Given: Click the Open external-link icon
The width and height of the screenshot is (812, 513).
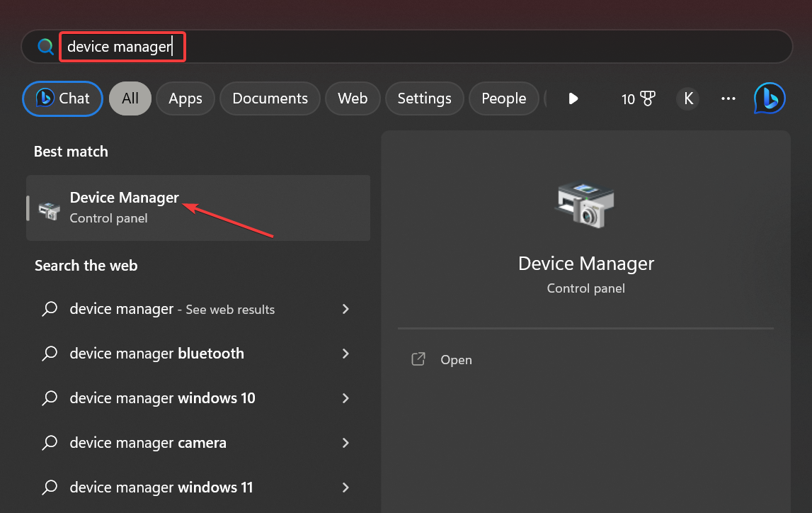Looking at the screenshot, I should coord(418,359).
